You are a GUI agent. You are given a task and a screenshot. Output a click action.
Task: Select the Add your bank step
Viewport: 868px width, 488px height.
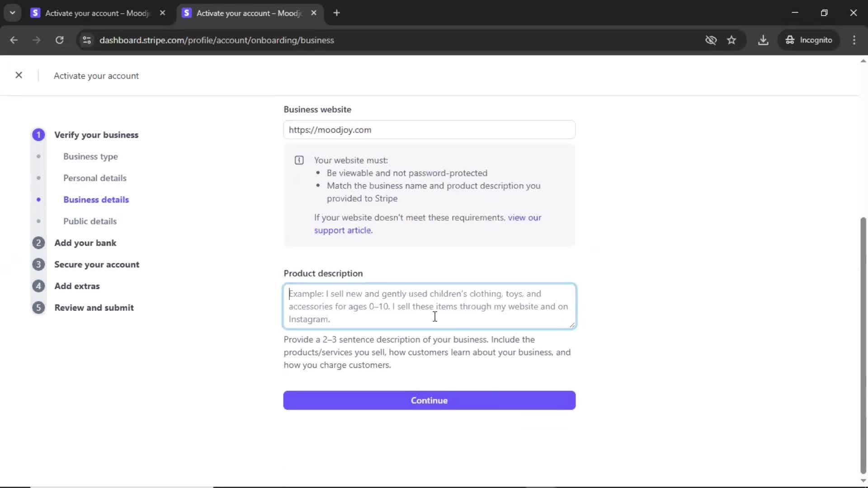point(85,243)
